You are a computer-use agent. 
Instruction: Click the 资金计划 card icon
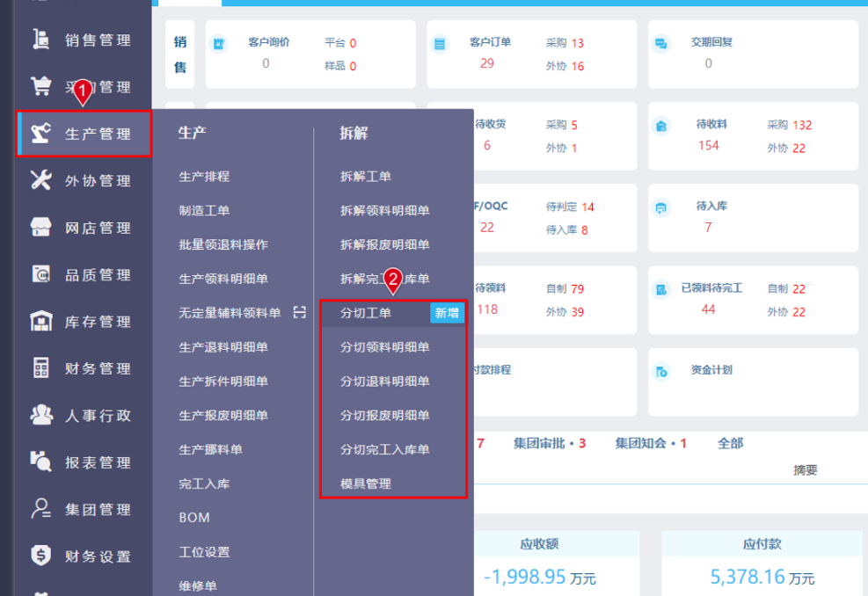point(661,371)
